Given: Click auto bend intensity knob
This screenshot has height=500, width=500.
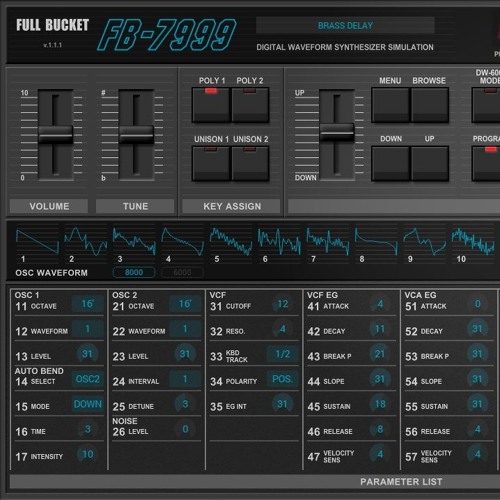Looking at the screenshot, I should point(87,454).
